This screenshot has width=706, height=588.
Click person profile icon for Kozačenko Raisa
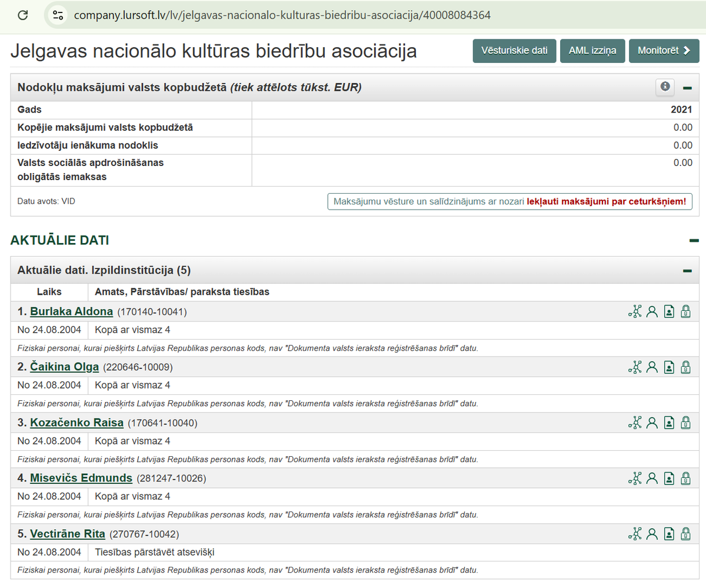(652, 423)
